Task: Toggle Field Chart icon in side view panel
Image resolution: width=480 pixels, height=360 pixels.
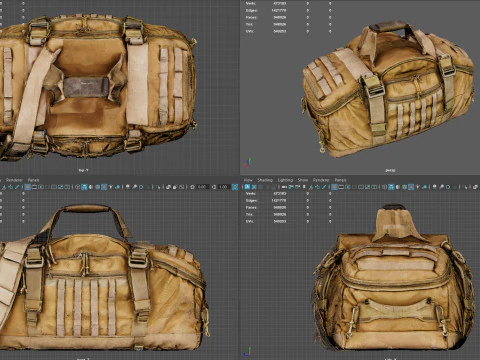Action: (x=361, y=187)
